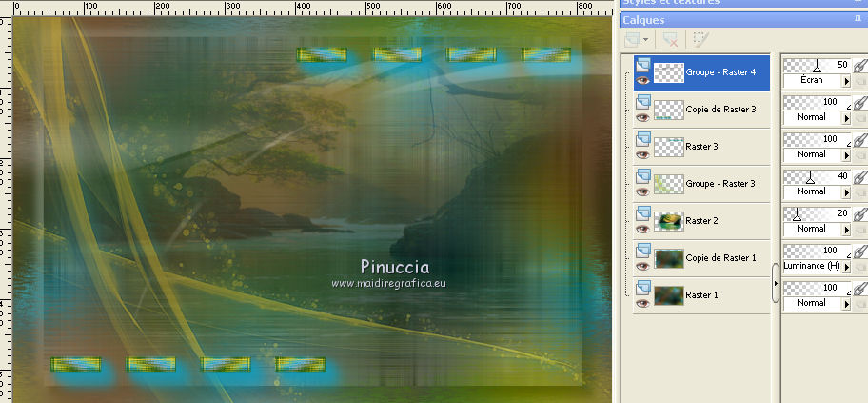Click the Raster 2 layer thumbnail
The image size is (868, 403).
click(669, 221)
